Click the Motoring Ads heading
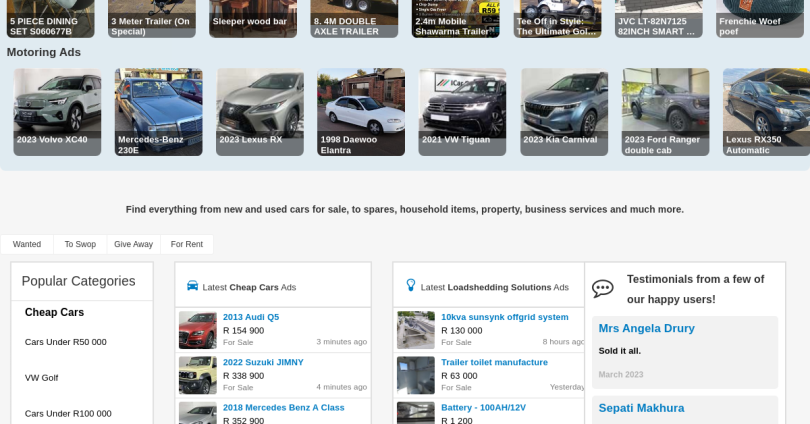Screen dimensions: 810x424 [43, 52]
